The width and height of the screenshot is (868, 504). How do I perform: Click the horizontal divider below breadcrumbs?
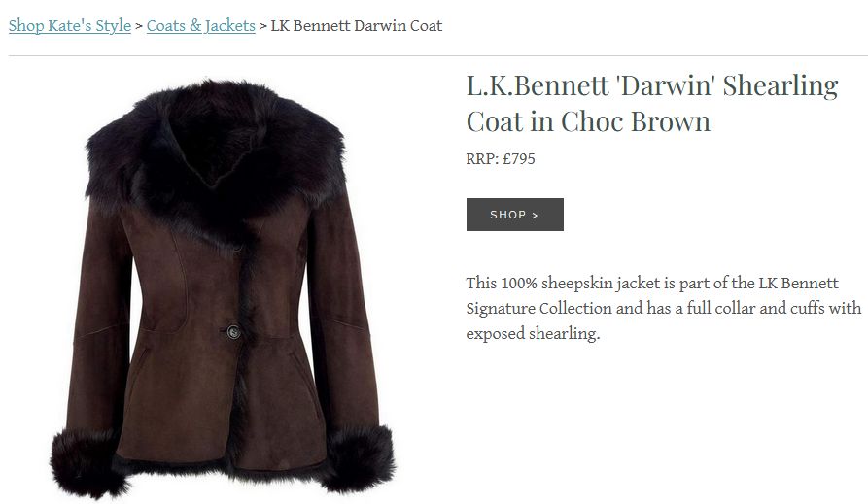[x=437, y=55]
